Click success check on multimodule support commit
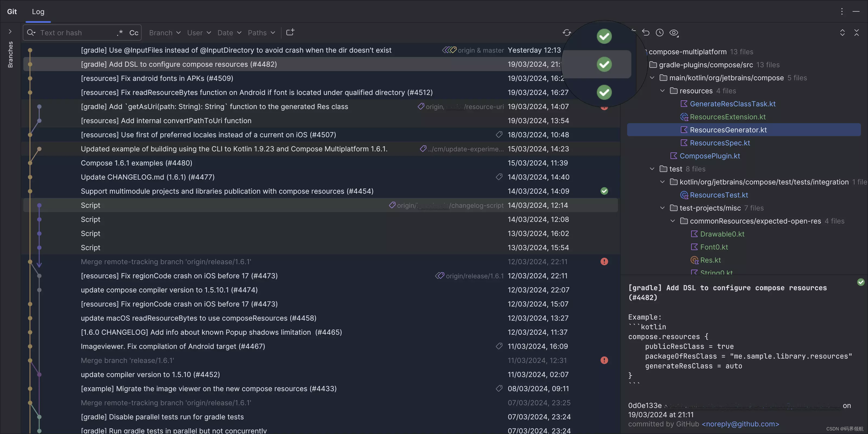Screen dimensions: 868x434 click(x=604, y=191)
